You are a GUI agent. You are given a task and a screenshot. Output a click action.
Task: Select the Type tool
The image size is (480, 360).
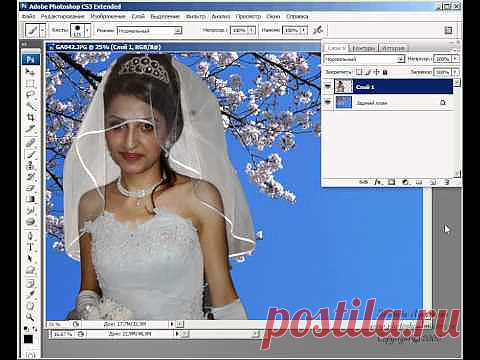coord(30,247)
